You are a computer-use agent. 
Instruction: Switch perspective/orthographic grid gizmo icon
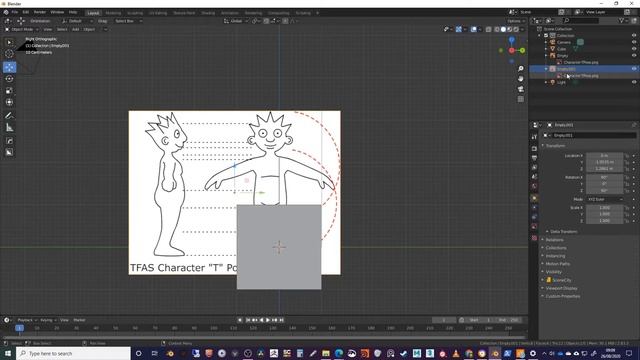pos(520,99)
